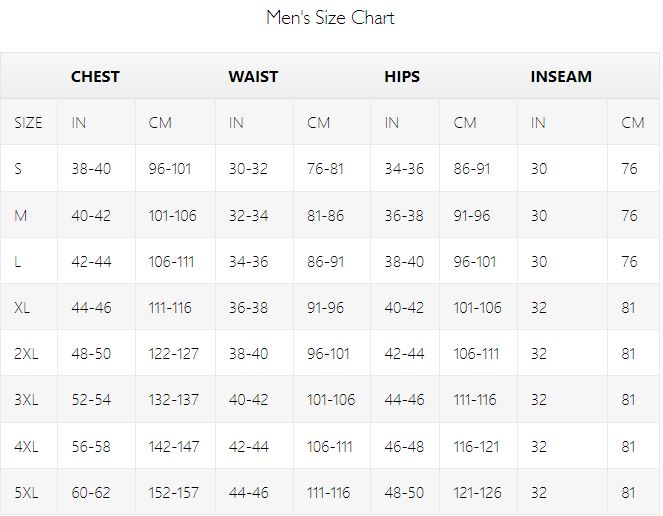Select the WAIST column header

click(253, 77)
